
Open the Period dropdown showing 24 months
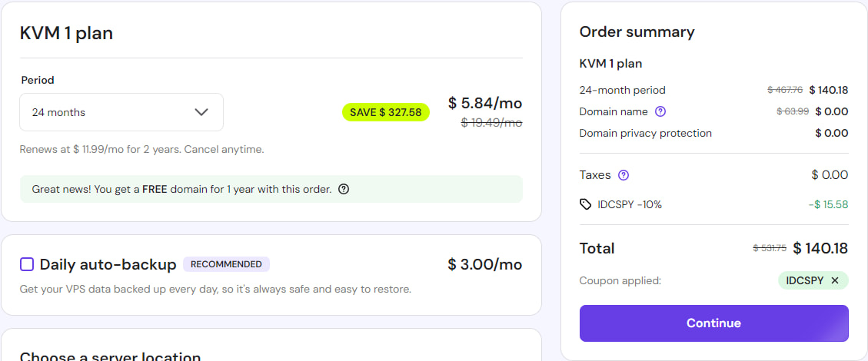[x=121, y=112]
